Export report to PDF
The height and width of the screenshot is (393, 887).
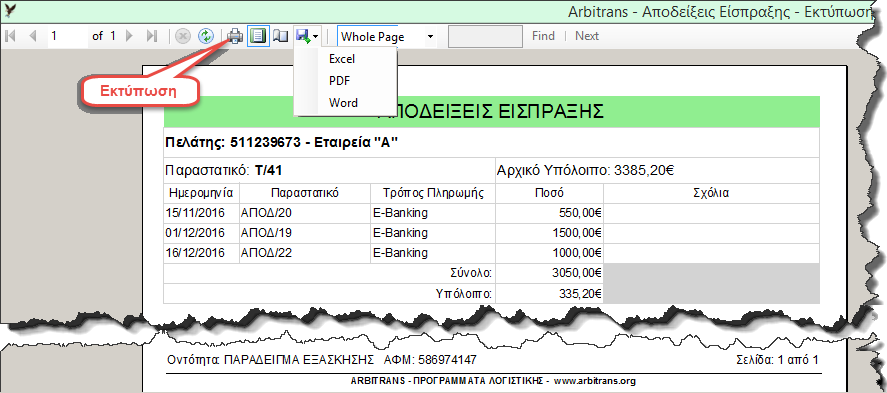pos(340,81)
